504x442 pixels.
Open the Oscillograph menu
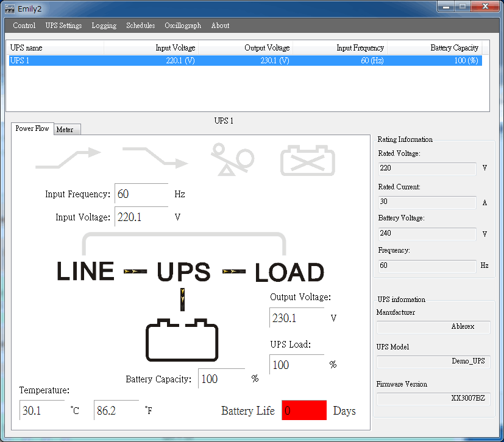[183, 26]
